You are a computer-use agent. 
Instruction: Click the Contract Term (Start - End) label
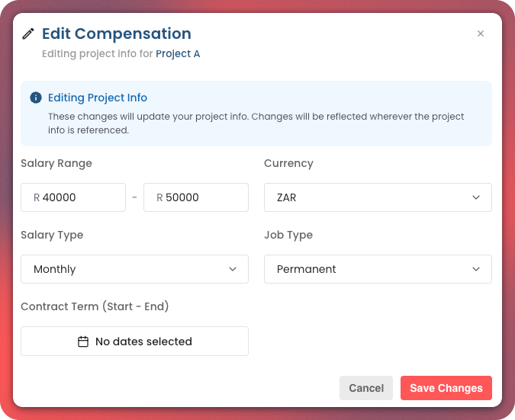click(x=95, y=306)
